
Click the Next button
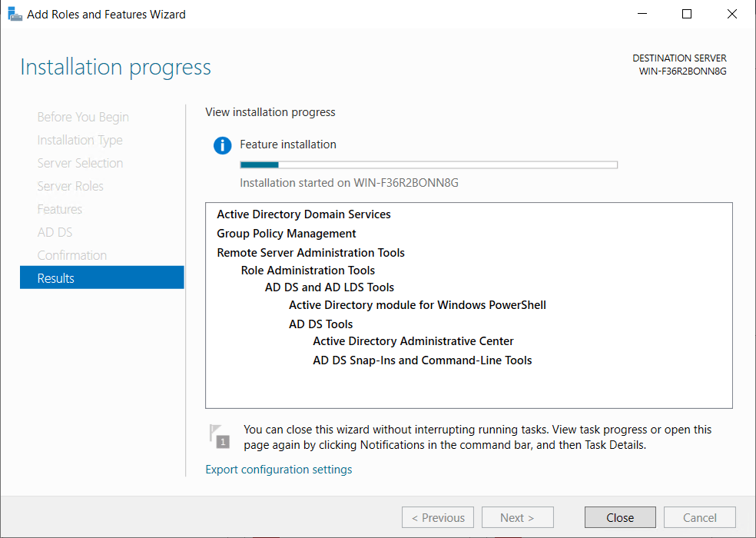pos(516,517)
